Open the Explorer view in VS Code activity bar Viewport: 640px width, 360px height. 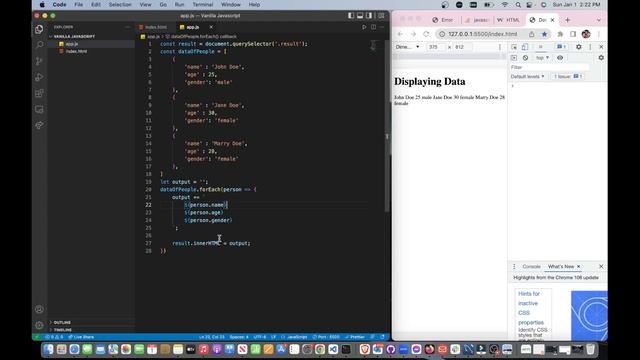pos(39,29)
